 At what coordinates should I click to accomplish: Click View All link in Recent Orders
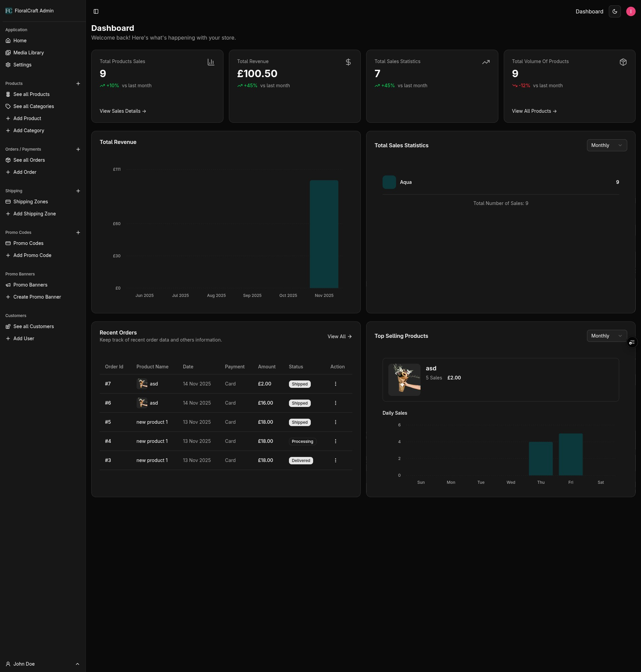tap(339, 337)
